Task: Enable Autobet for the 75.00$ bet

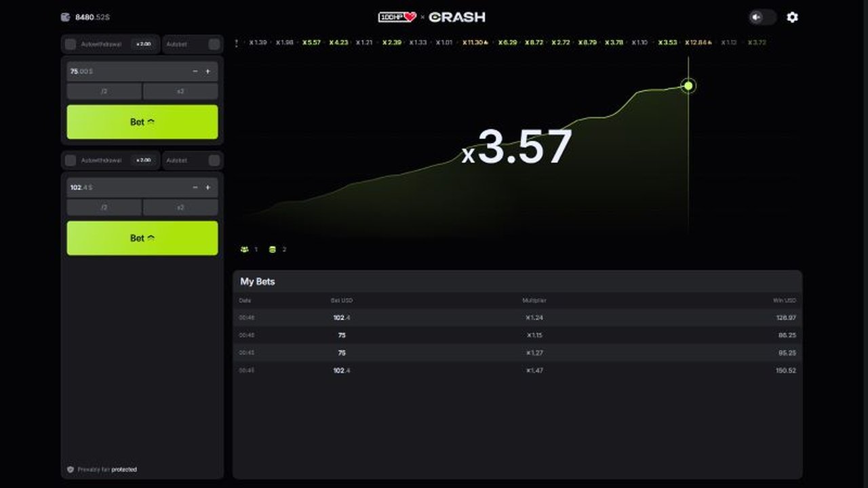Action: (x=214, y=45)
